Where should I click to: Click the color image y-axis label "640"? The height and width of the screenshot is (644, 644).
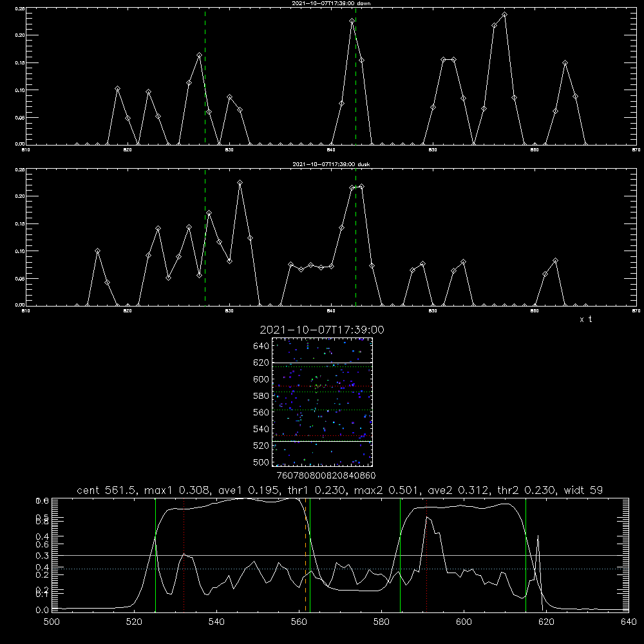click(261, 346)
